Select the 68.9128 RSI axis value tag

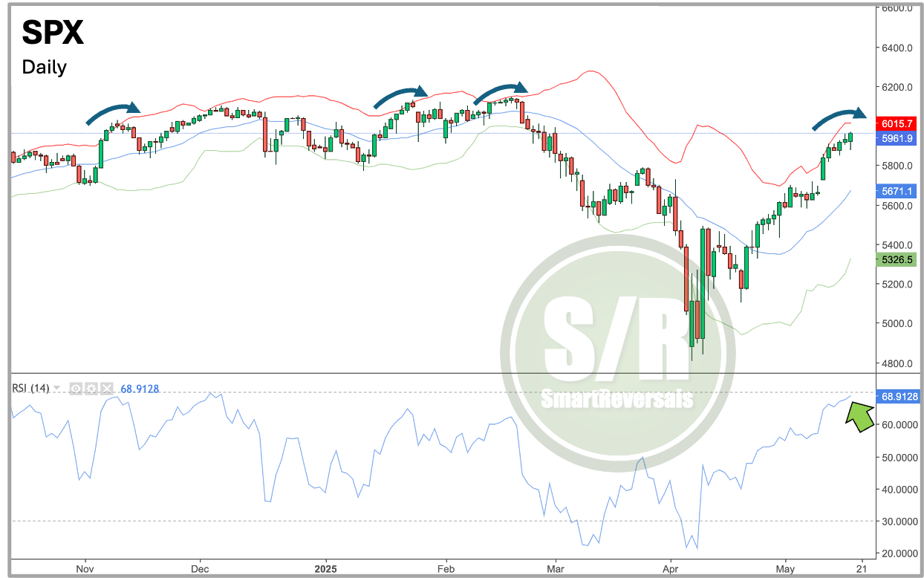tap(899, 397)
